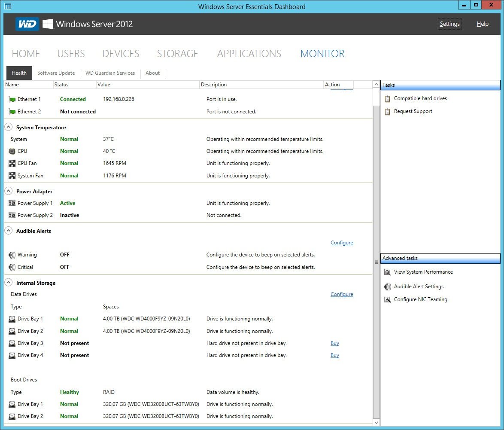Image resolution: width=504 pixels, height=430 pixels.
Task: Click the Advanced tasks panel header
Action: [x=440, y=258]
